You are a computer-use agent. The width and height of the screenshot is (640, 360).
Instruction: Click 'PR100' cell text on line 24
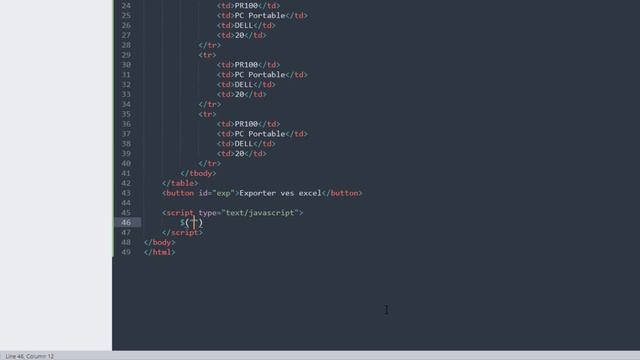click(246, 6)
